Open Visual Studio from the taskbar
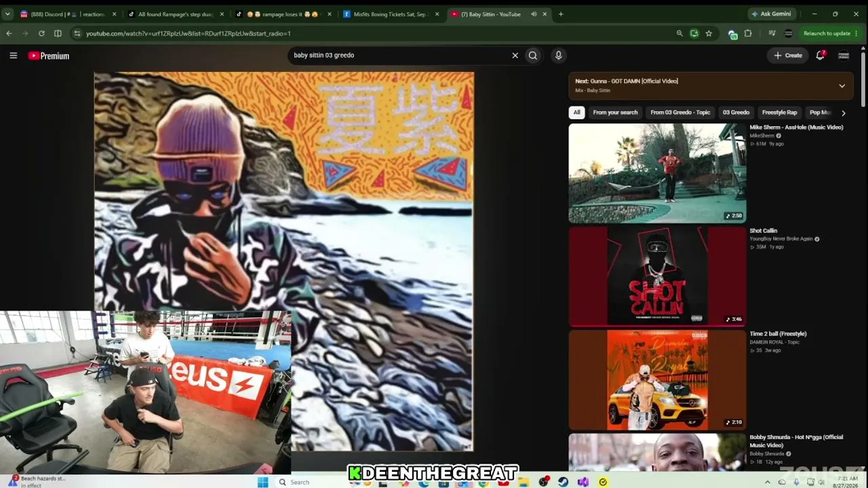Viewport: 868px width, 488px height. pos(583,482)
